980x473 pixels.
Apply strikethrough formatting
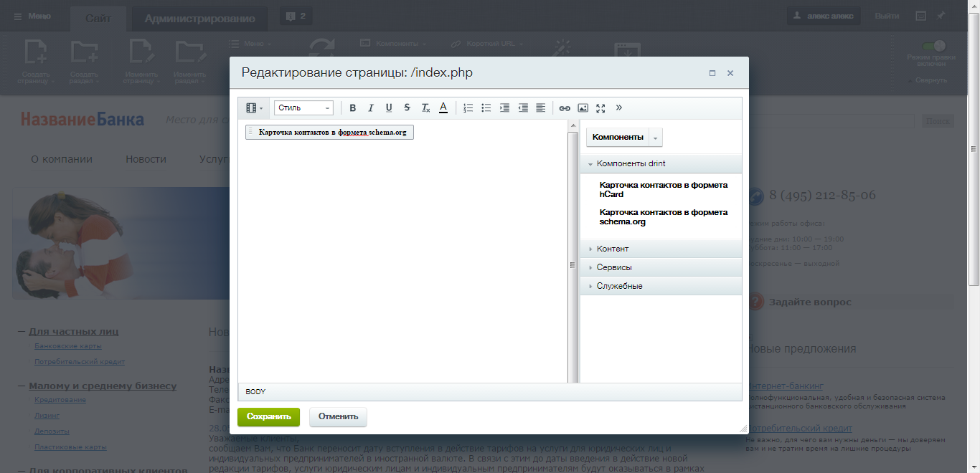point(407,108)
